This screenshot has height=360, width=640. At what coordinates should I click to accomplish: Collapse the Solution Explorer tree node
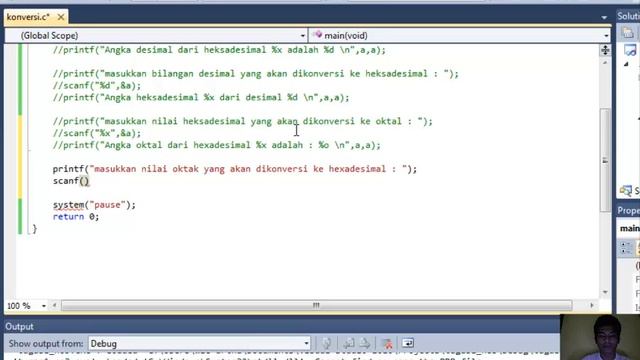click(626, 64)
